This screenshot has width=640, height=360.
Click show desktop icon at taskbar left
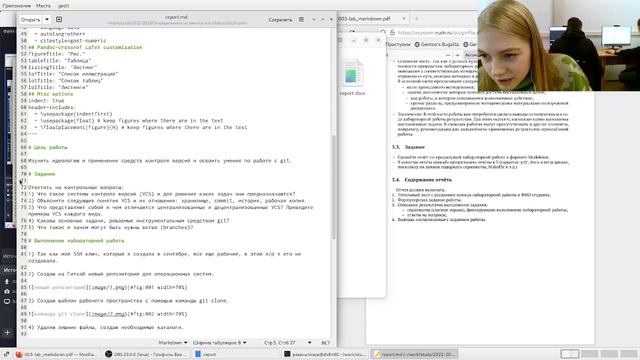click(x=7, y=354)
